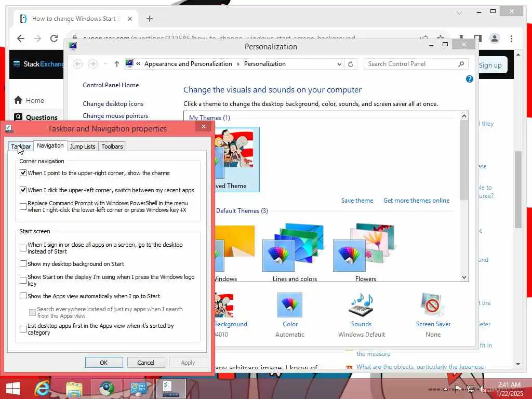The width and height of the screenshot is (532, 399).
Task: Refresh the Control Panel address bar
Action: 351,64
